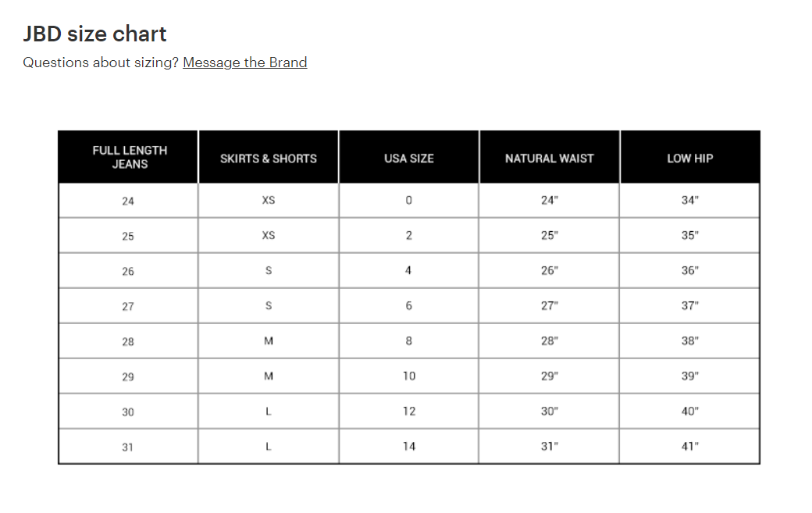The width and height of the screenshot is (812, 513).
Task: Click the 34" low hip cell
Action: (689, 201)
